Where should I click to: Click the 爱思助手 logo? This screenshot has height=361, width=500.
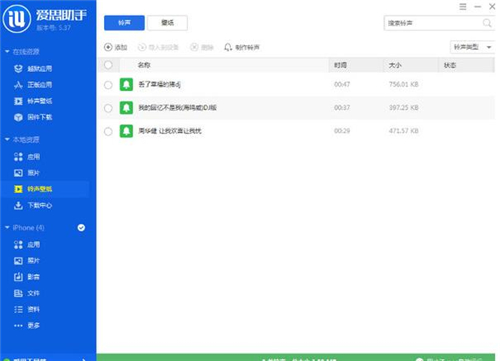click(17, 19)
